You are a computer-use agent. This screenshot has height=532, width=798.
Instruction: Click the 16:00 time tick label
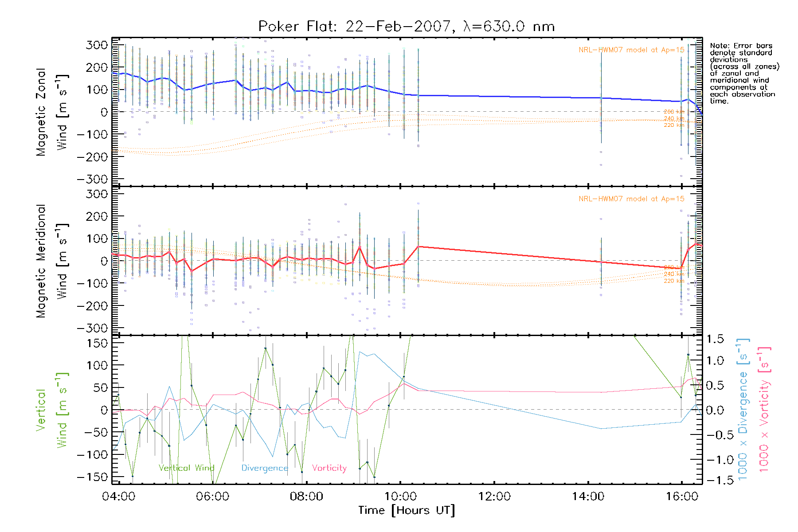pos(682,497)
